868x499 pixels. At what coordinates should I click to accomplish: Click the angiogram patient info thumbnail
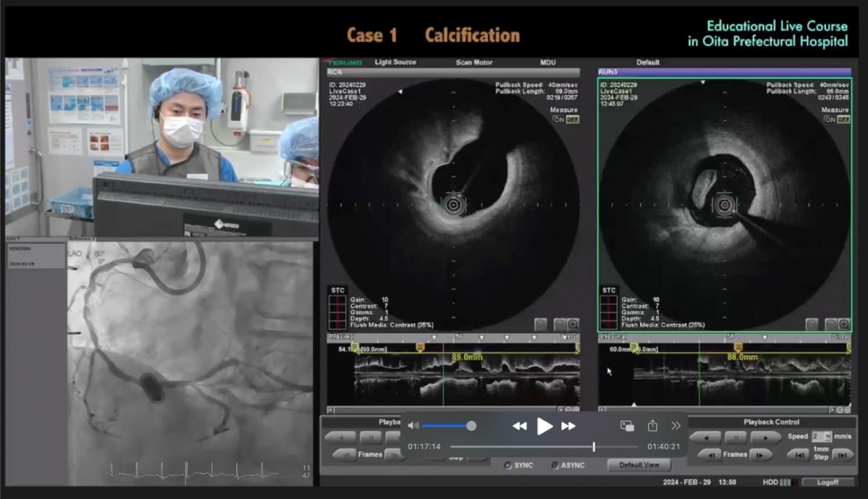pos(35,256)
